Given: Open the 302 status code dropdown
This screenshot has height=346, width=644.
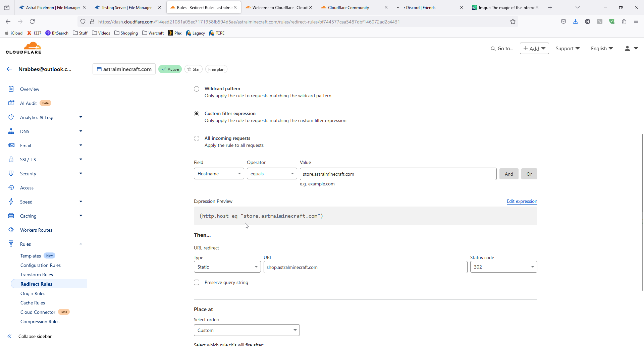Looking at the screenshot, I should (x=503, y=267).
